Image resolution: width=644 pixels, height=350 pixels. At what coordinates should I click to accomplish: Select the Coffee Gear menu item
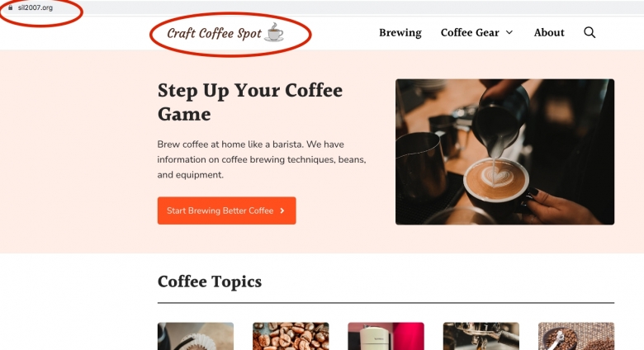[x=470, y=32]
